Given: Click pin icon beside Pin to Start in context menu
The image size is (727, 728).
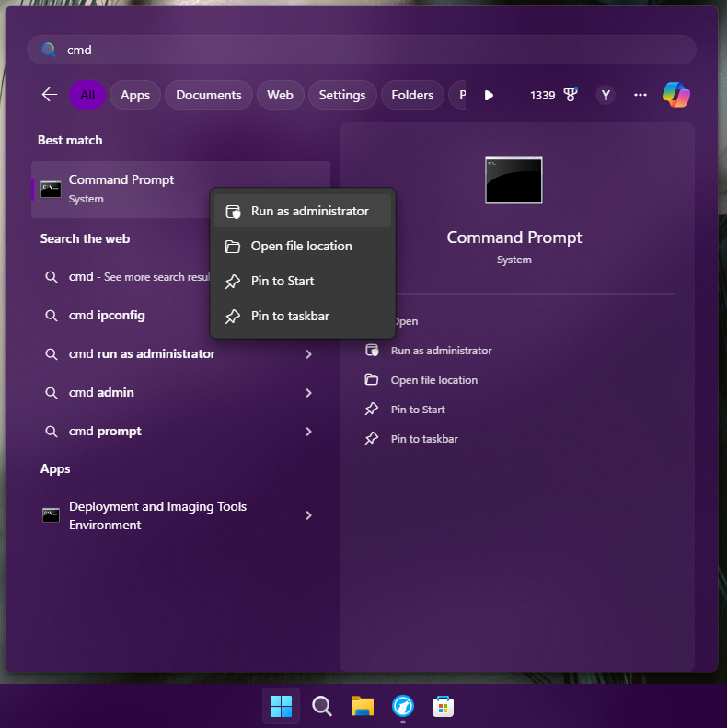Looking at the screenshot, I should [x=233, y=282].
